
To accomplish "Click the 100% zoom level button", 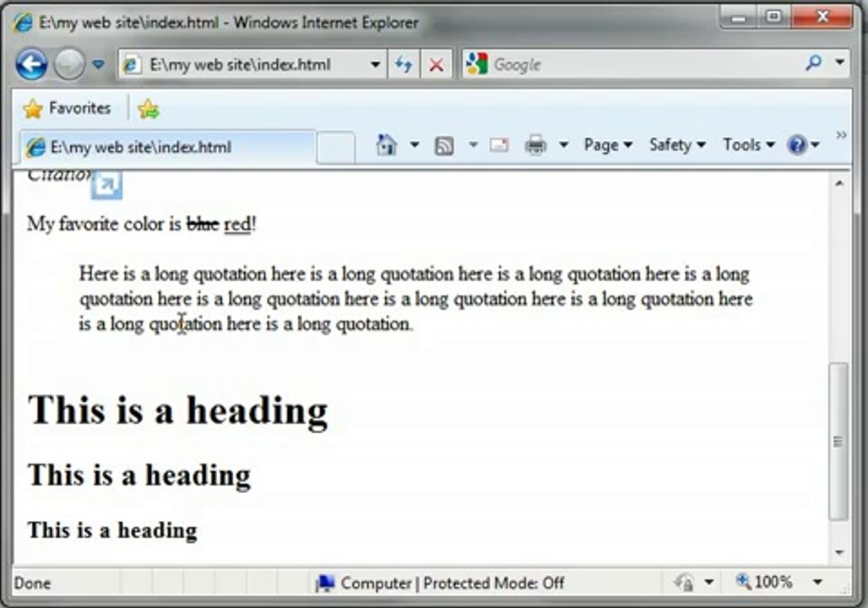I will 764,582.
